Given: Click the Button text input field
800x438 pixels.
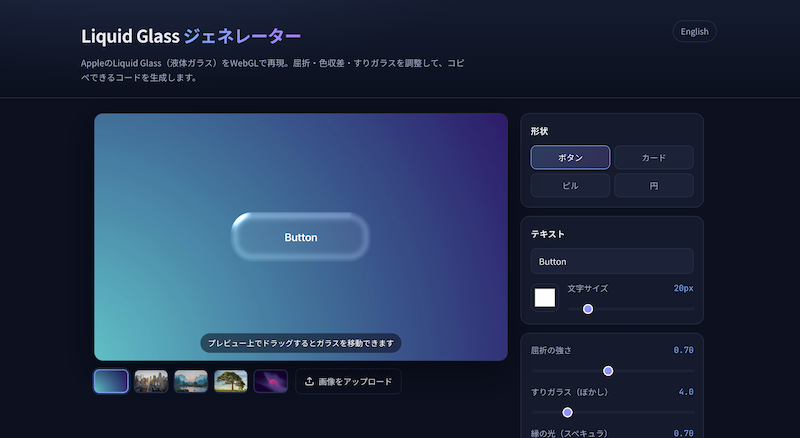Looking at the screenshot, I should [x=612, y=261].
